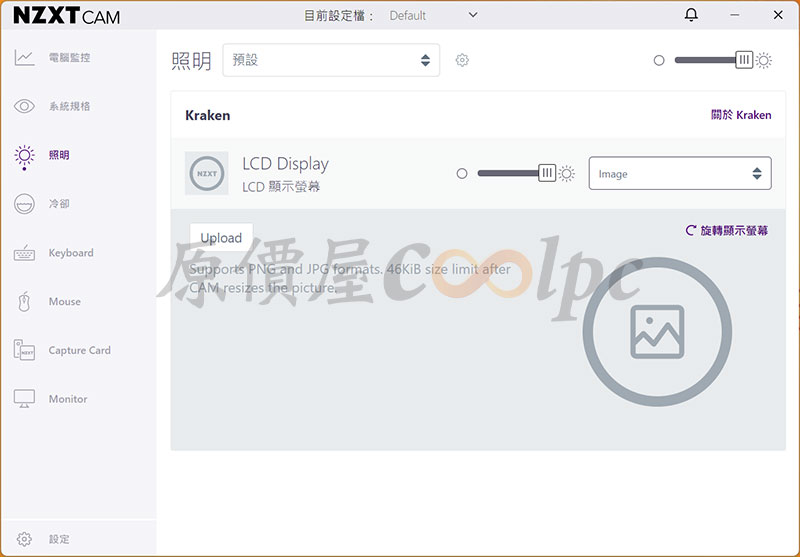This screenshot has width=800, height=557.
Task: Click the Monitor icon in sidebar
Action: tap(24, 399)
